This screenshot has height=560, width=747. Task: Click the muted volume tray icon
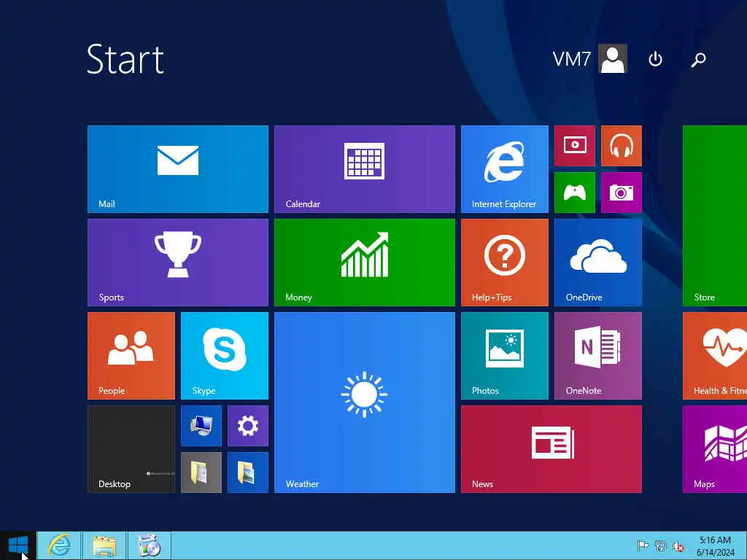678,546
